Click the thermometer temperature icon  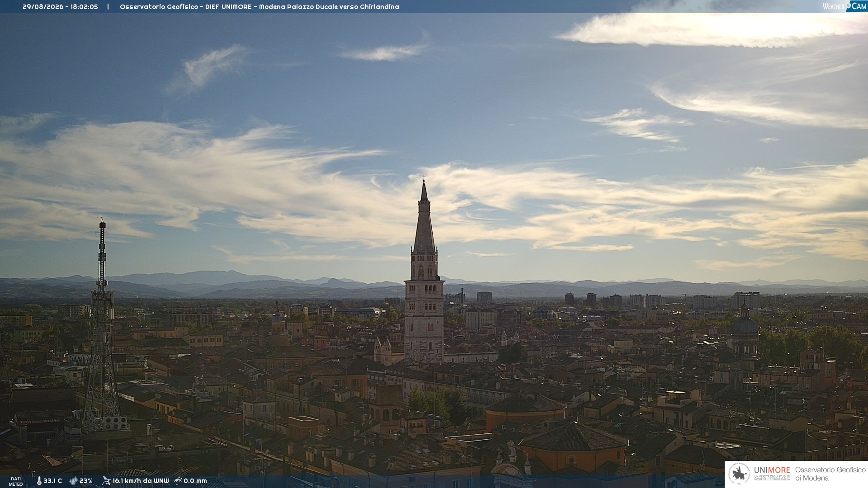click(39, 481)
